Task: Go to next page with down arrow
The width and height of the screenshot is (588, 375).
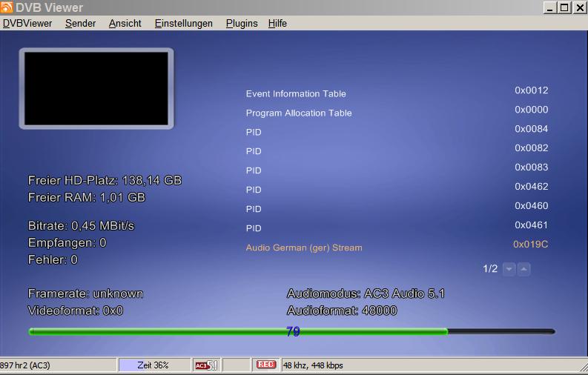Action: point(509,269)
